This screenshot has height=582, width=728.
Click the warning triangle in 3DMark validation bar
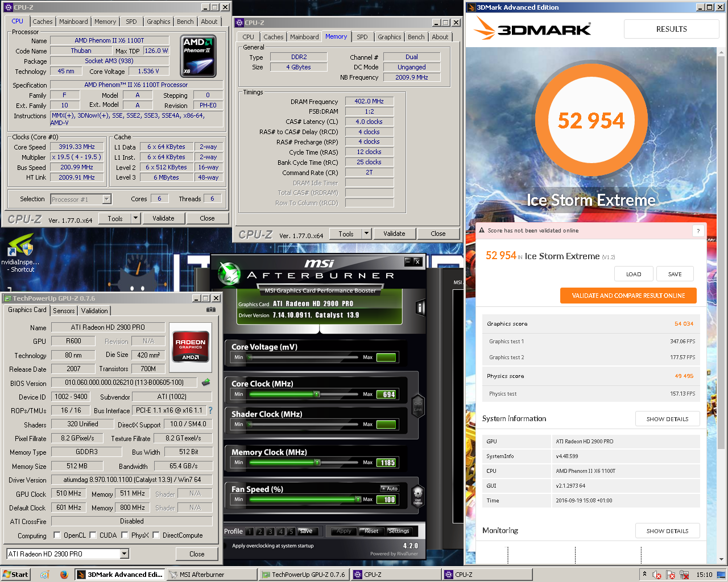(x=482, y=230)
